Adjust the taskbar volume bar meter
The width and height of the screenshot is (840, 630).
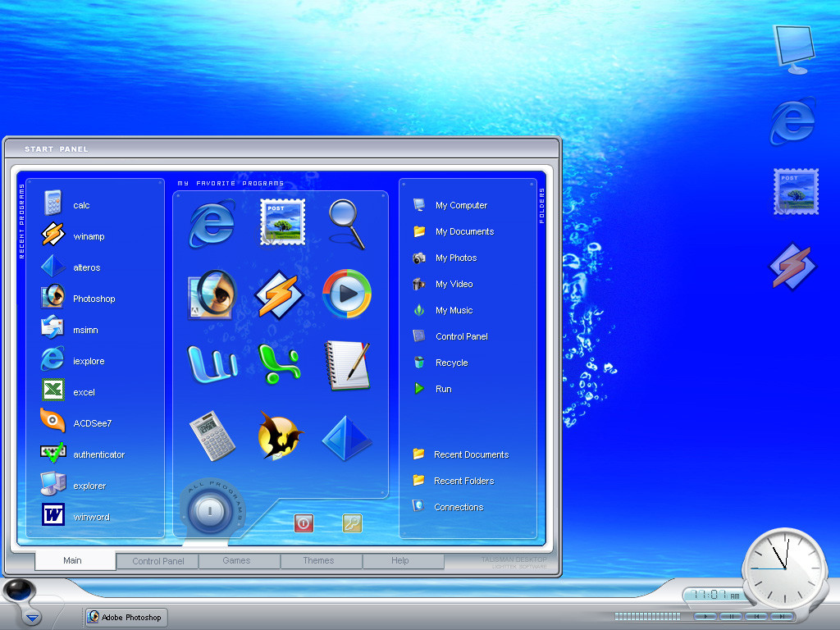point(647,617)
